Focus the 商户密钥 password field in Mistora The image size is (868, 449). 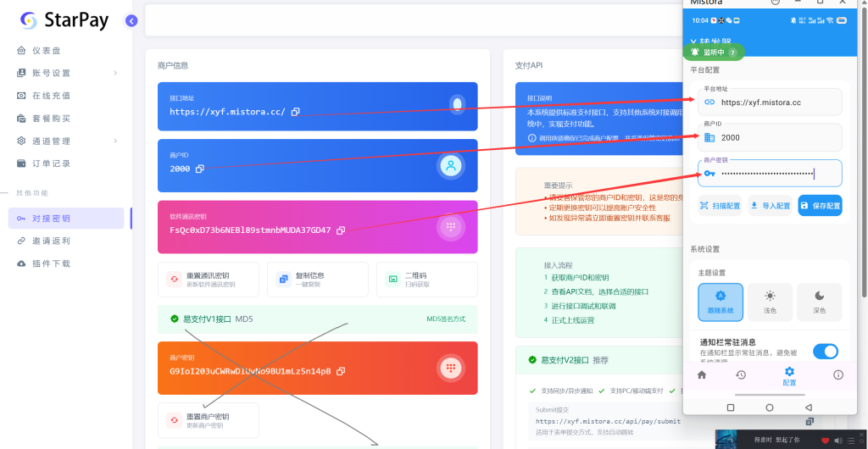point(770,174)
